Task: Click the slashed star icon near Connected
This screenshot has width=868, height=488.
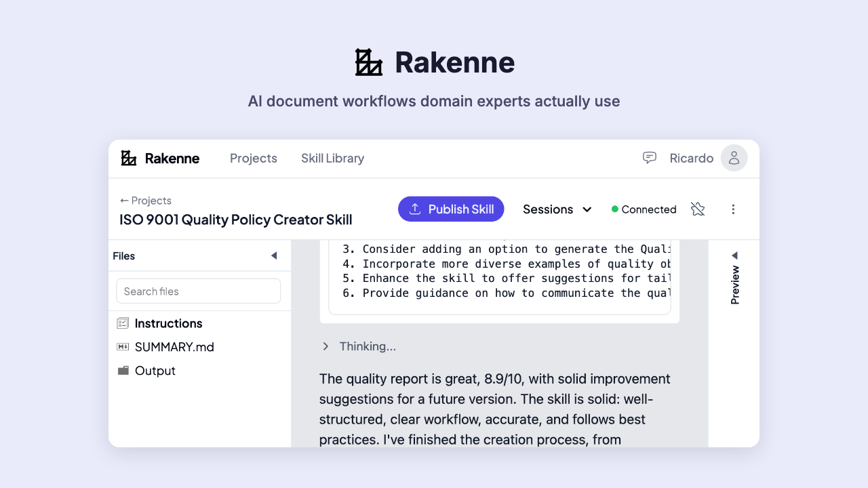Action: (x=698, y=209)
